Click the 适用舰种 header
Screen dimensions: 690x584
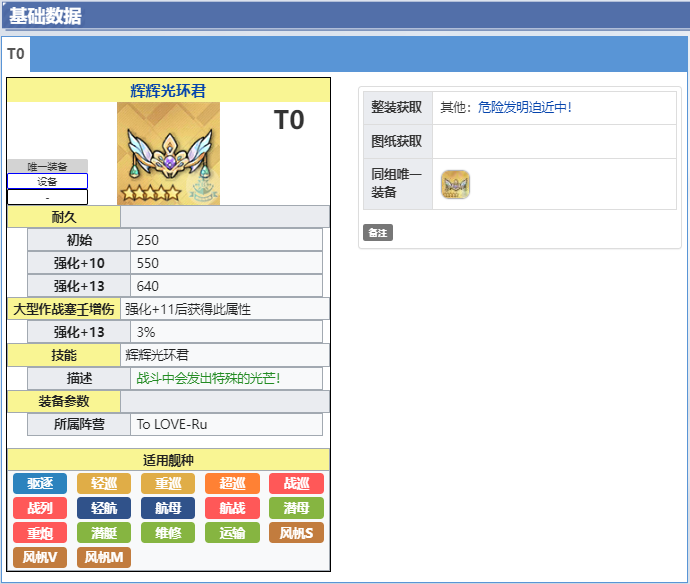pos(168,460)
